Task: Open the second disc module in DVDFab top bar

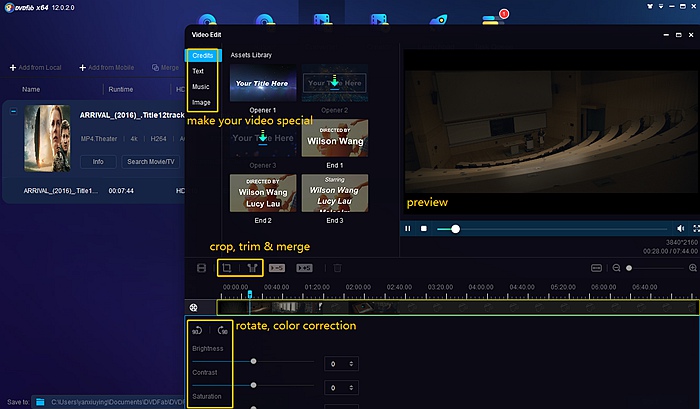Action: click(x=265, y=20)
